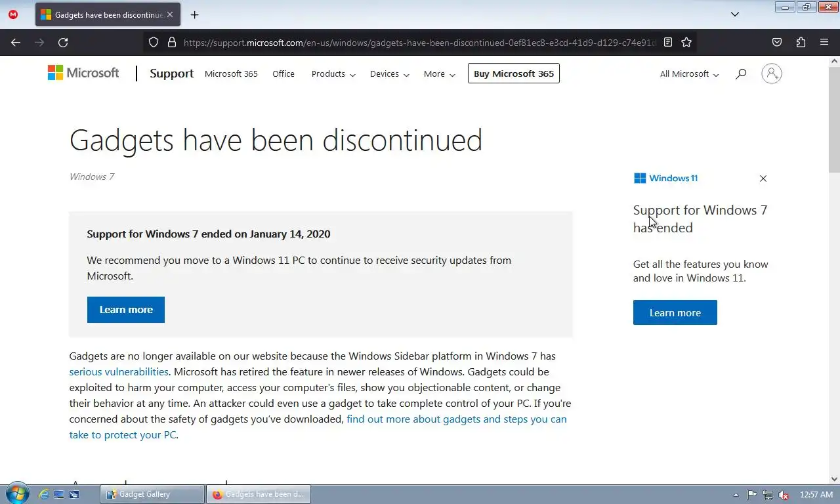Open Save to Pocket icon
Screen dimensions: 840x504
777,42
